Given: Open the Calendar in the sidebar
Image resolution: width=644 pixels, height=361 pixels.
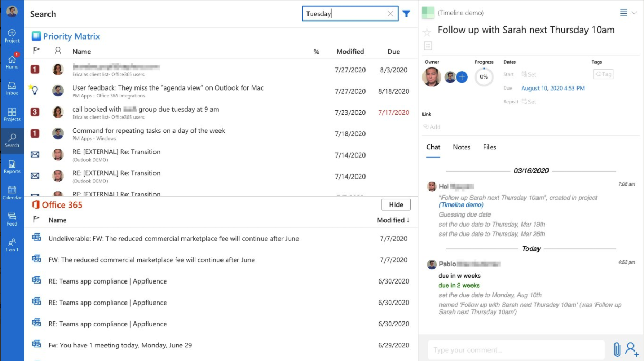Looking at the screenshot, I should pyautogui.click(x=12, y=191).
